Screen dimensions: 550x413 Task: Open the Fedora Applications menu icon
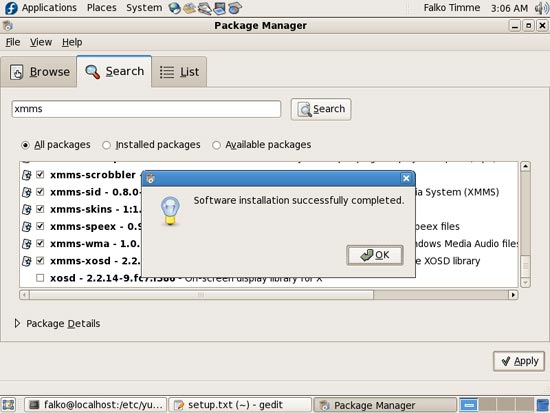click(11, 8)
